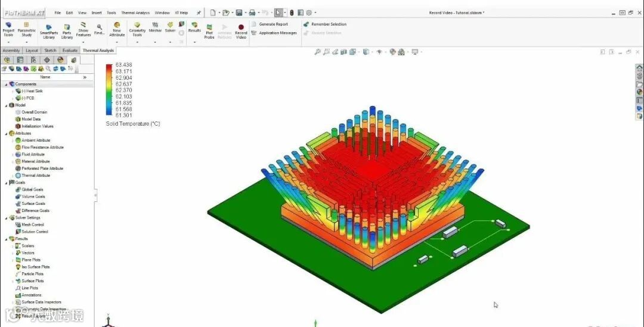Click Remember Selection
The height and width of the screenshot is (327, 644).
click(325, 24)
